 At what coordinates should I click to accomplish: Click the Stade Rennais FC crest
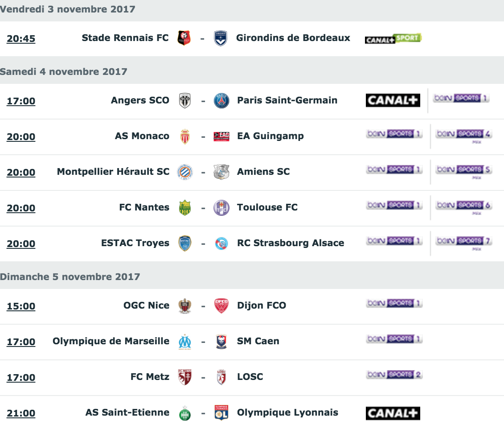coord(184,38)
